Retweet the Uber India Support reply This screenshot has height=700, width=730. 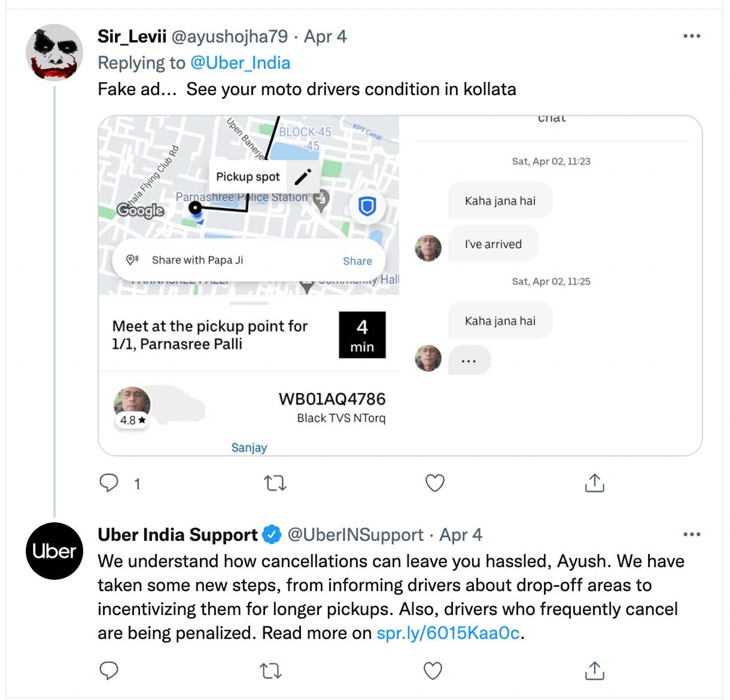coord(271,671)
